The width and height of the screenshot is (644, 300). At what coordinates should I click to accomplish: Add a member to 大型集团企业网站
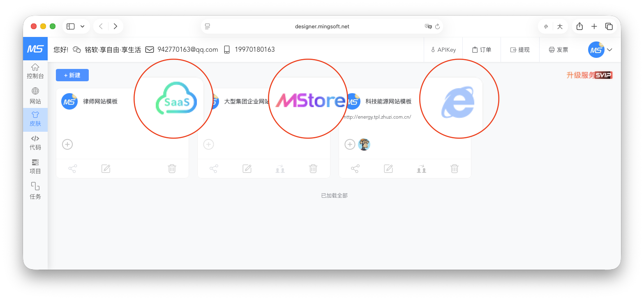209,144
